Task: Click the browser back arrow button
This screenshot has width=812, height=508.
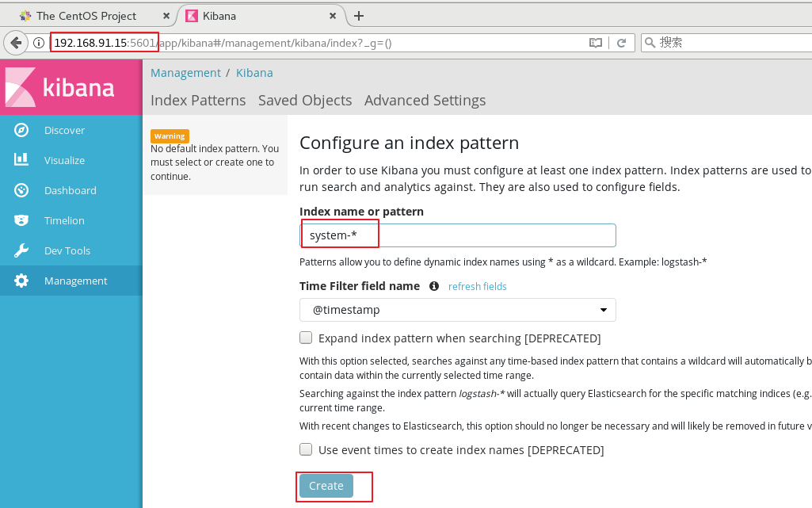Action: point(16,43)
